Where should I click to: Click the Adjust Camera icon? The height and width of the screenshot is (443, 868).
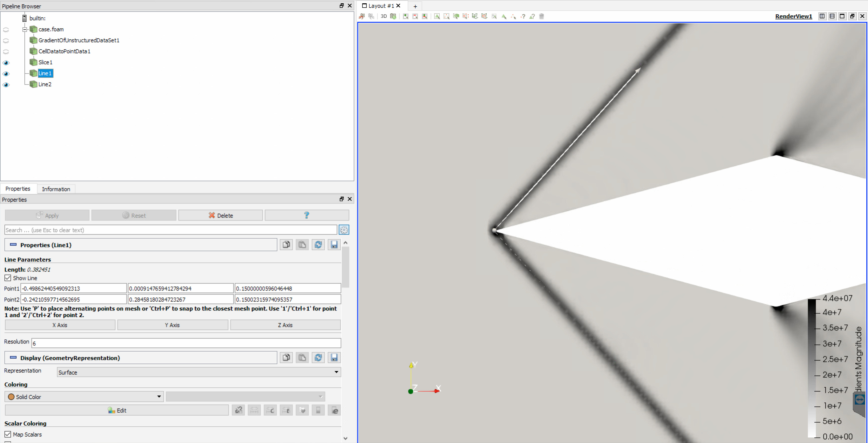click(x=393, y=16)
